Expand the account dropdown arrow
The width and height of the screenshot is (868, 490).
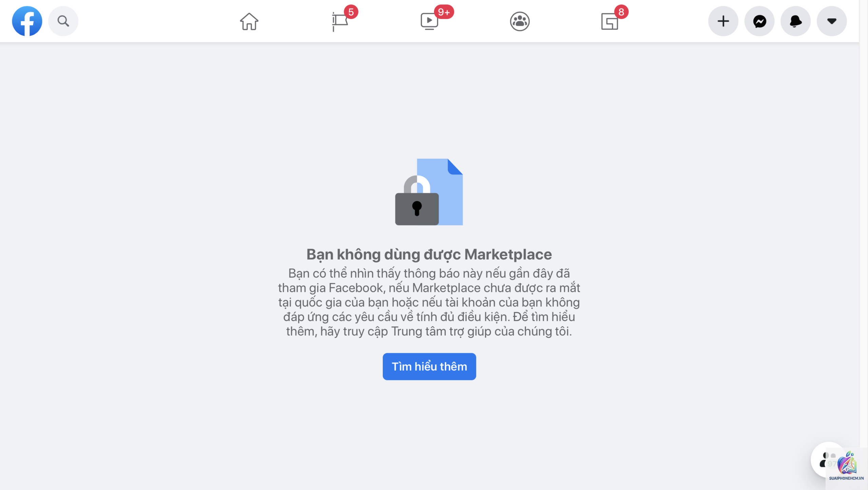point(832,21)
